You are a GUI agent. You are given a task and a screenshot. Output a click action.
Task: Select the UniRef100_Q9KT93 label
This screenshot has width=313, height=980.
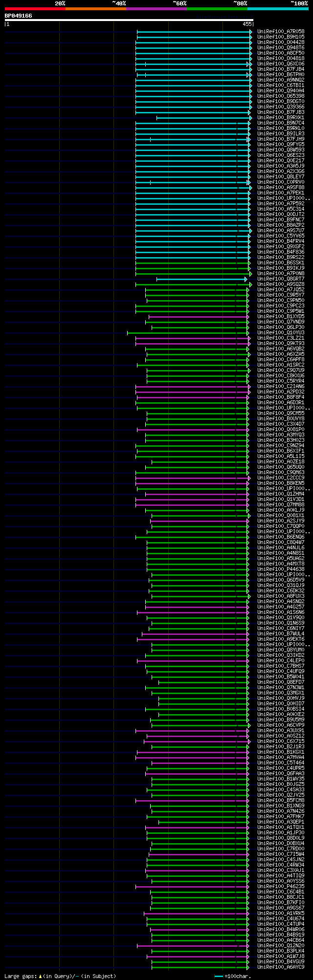point(281,344)
